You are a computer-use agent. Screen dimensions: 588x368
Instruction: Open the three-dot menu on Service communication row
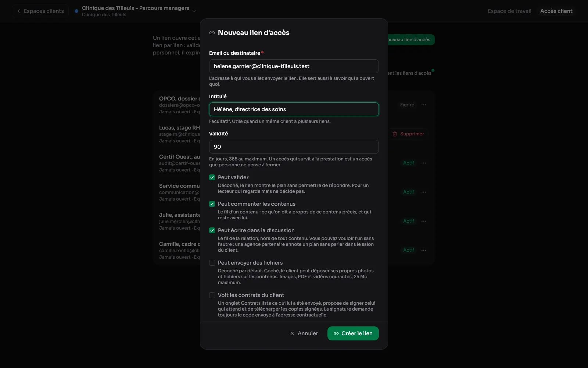click(x=424, y=192)
